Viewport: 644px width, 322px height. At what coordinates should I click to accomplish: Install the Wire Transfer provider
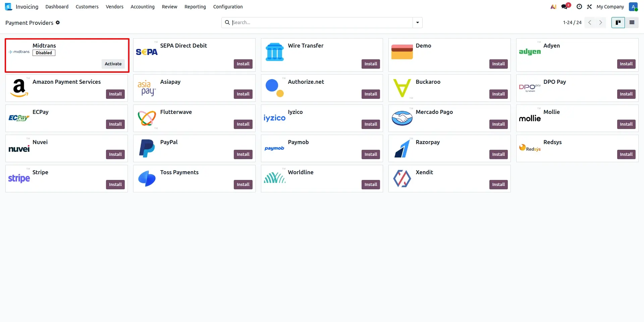point(371,64)
